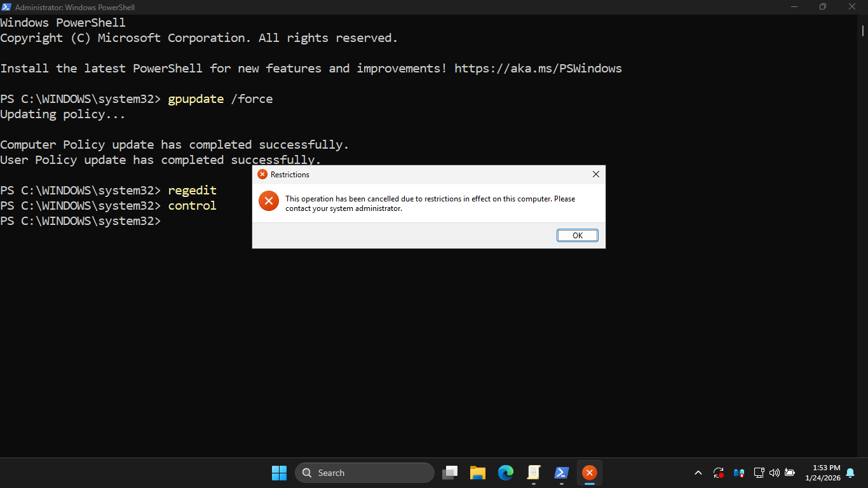The image size is (868, 488).
Task: Open the volume speaker tray icon
Action: (774, 473)
